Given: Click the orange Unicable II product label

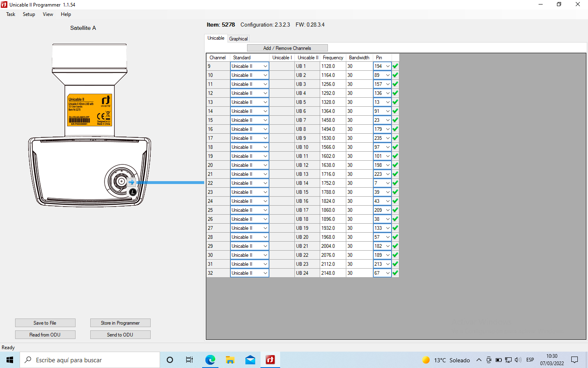Looking at the screenshot, I should tap(89, 110).
